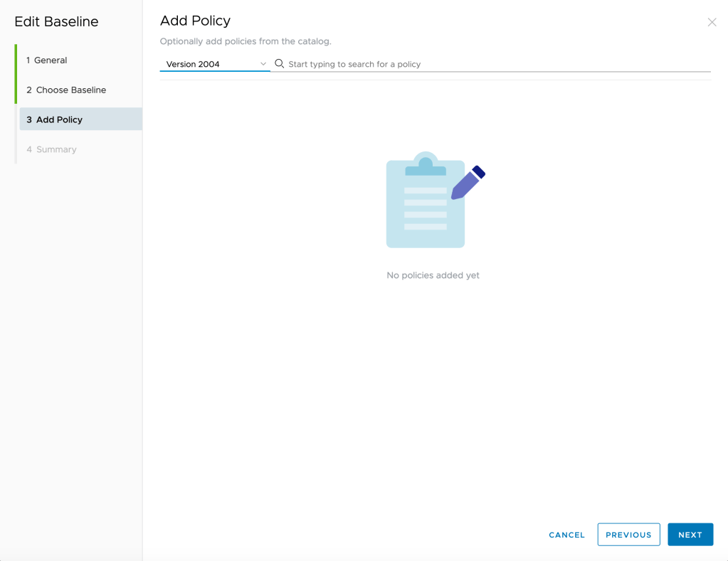Expand the version selector chevron arrow

click(263, 64)
